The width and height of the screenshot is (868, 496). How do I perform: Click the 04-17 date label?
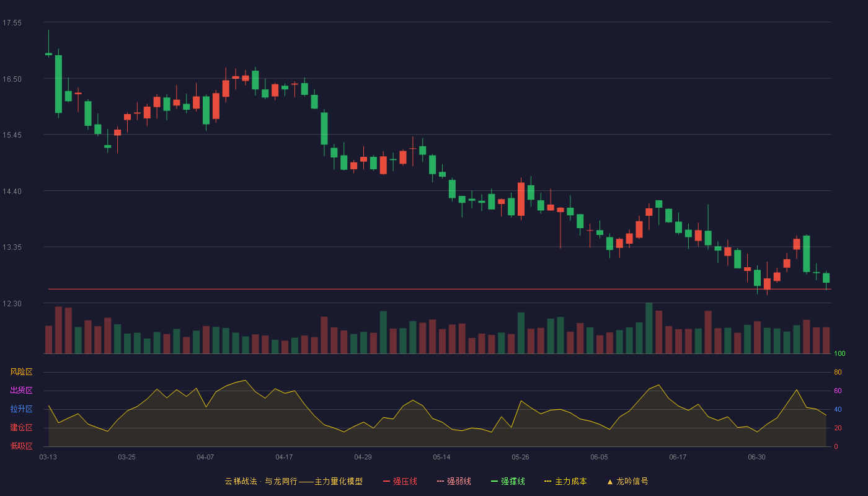[x=284, y=457]
